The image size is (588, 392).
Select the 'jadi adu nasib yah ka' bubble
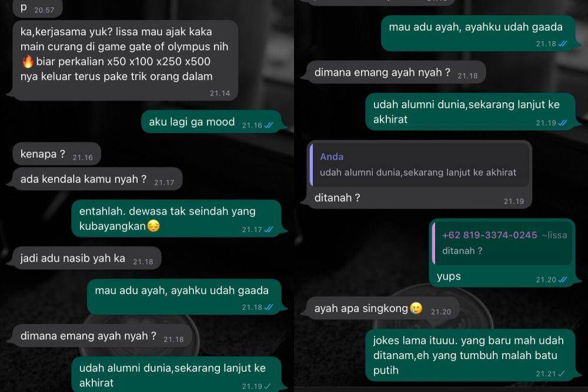[x=87, y=258]
